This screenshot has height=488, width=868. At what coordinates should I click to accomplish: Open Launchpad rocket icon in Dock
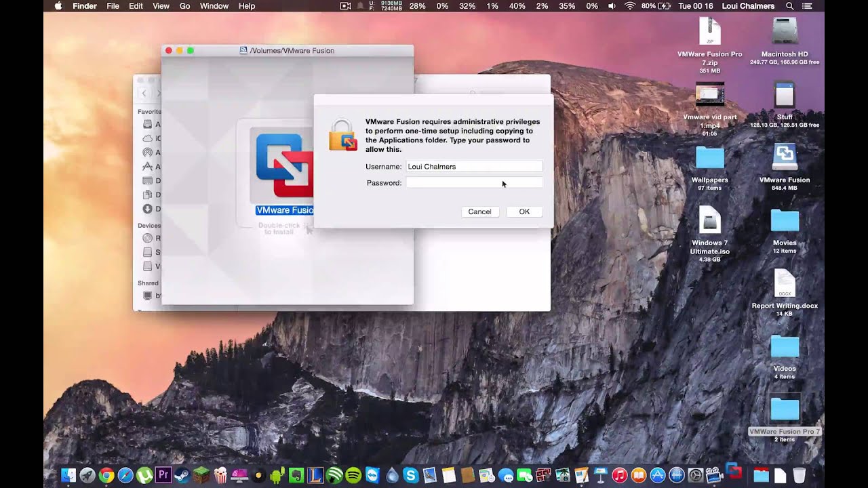click(87, 475)
